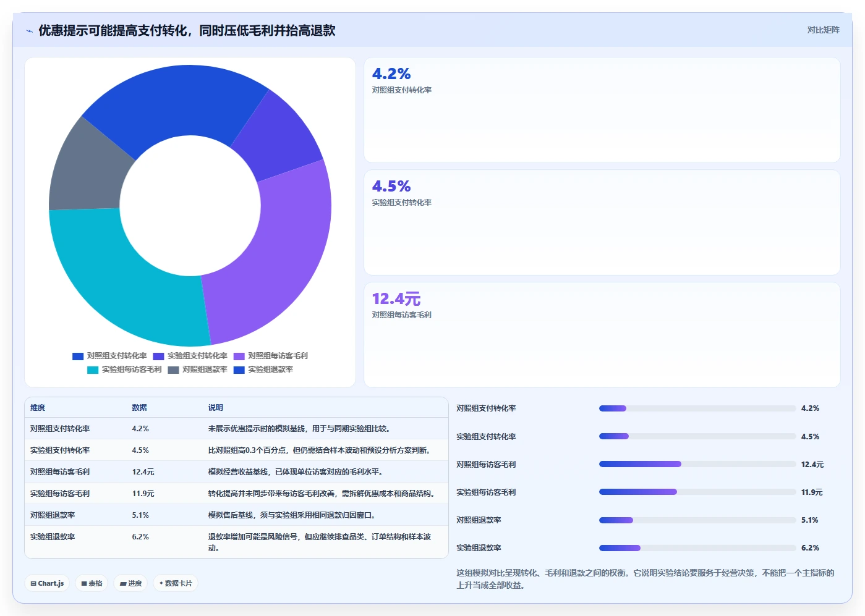Toggle 对照组退款率 legend item in chart
This screenshot has height=616, width=865.
(197, 369)
